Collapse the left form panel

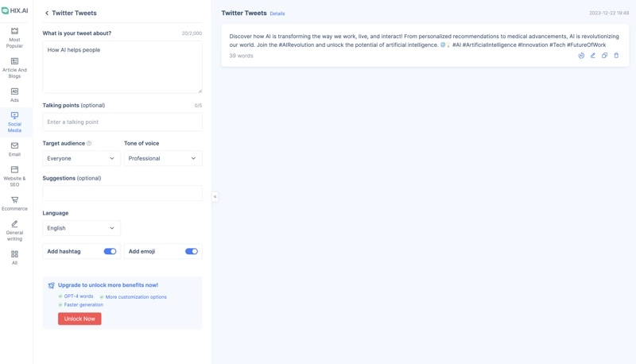(x=215, y=196)
